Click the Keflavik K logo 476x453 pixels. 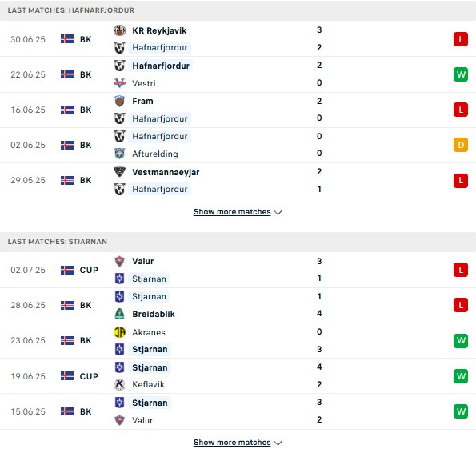119,384
